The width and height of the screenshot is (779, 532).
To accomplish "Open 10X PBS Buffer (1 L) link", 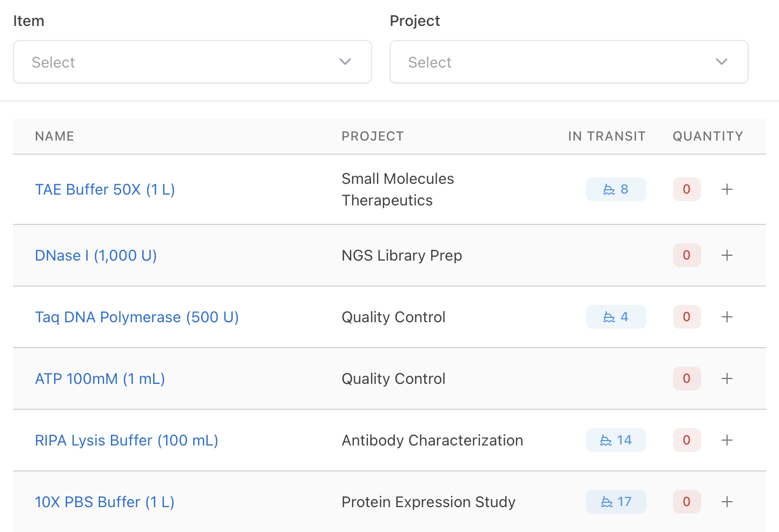I will coord(104,502).
